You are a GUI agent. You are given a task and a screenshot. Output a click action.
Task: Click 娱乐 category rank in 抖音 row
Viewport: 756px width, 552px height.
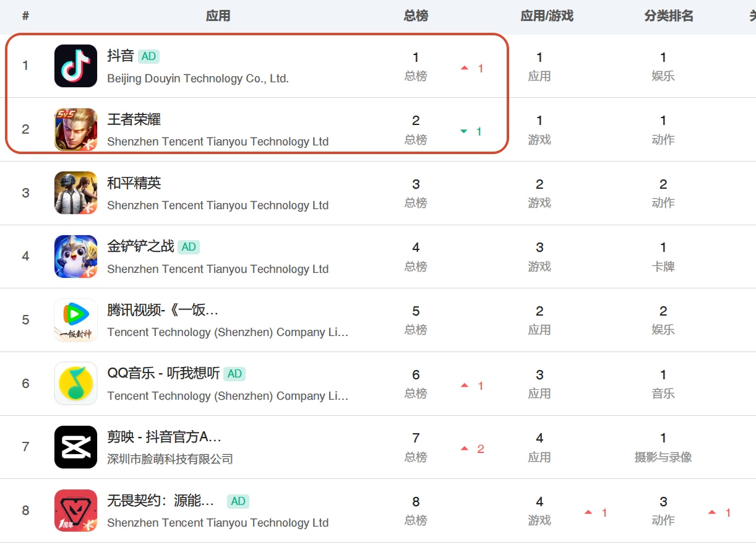pyautogui.click(x=663, y=66)
